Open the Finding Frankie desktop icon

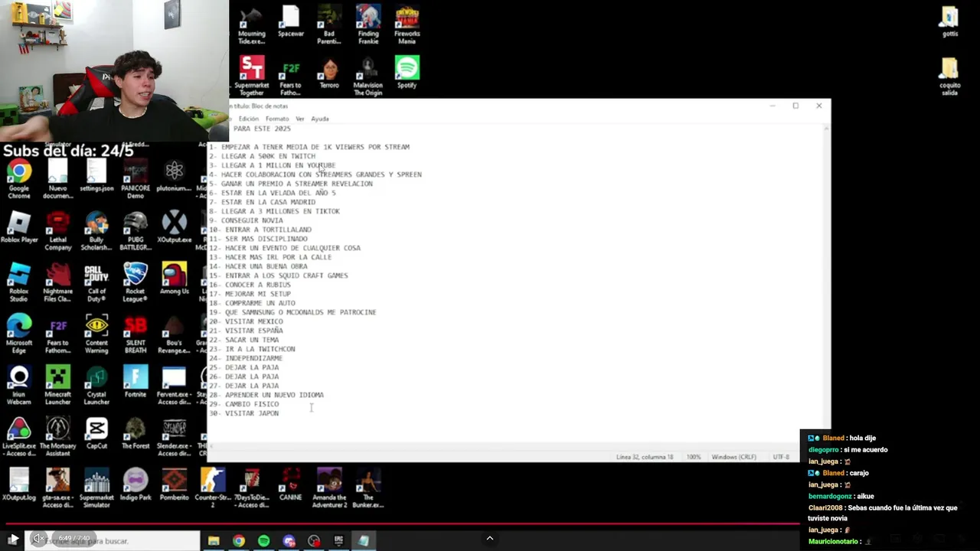click(368, 25)
